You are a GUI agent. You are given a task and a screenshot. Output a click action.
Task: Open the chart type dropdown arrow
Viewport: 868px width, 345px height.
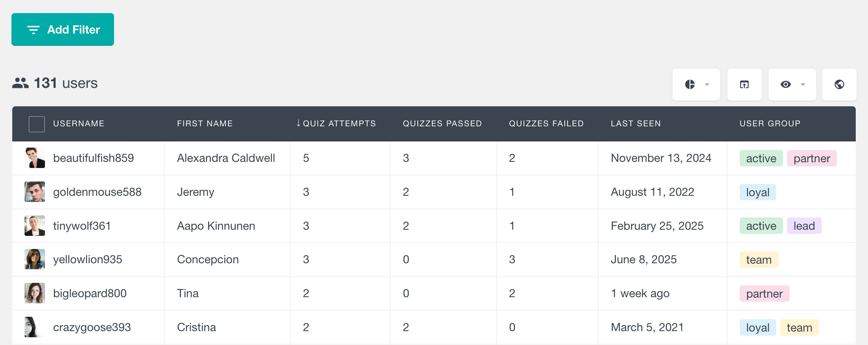click(707, 85)
